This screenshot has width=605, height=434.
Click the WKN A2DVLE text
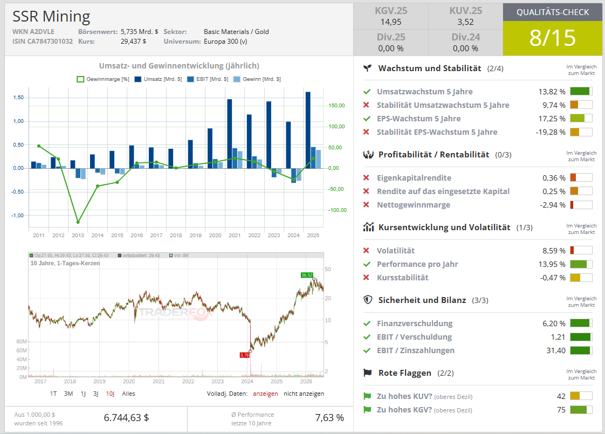(33, 32)
